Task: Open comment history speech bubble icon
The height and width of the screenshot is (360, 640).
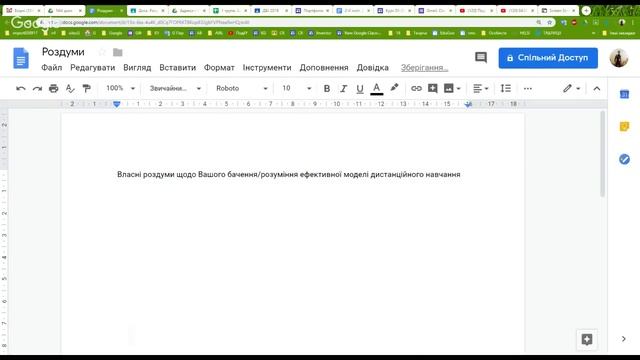Action: (481, 58)
